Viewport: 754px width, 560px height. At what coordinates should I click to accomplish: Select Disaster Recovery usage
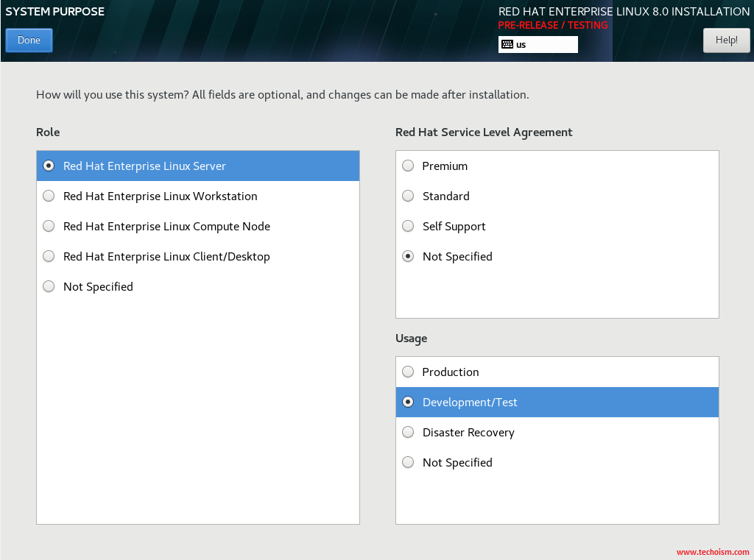pyautogui.click(x=557, y=433)
